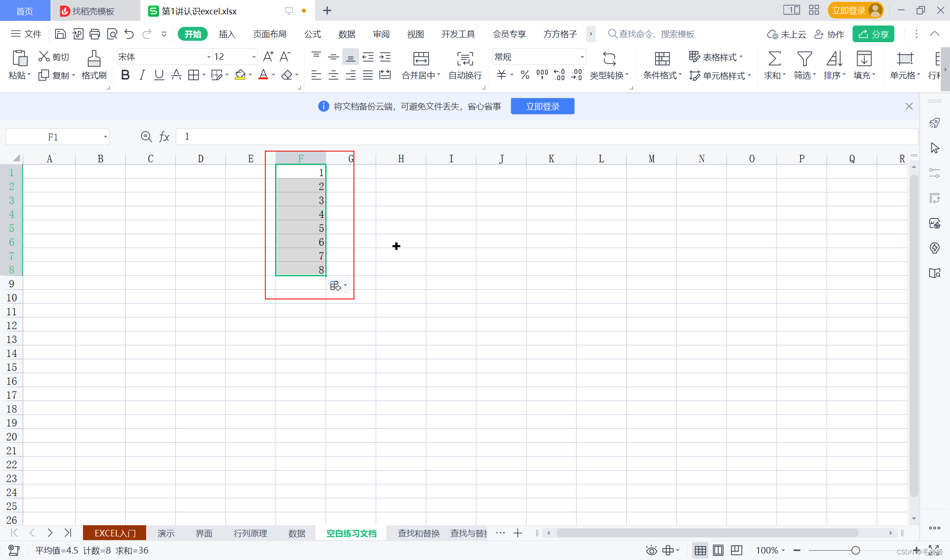This screenshot has height=560, width=950.
Task: Expand the Paste (粘贴) dropdown arrow
Action: point(29,75)
